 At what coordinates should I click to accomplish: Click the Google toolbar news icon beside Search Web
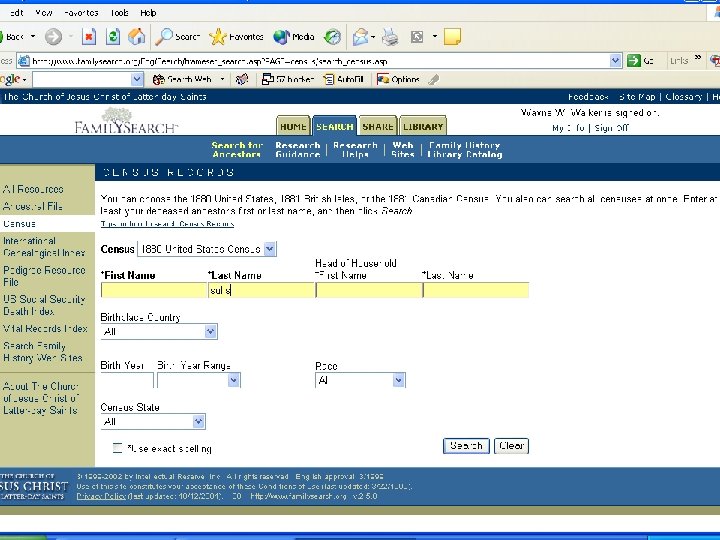click(x=242, y=79)
